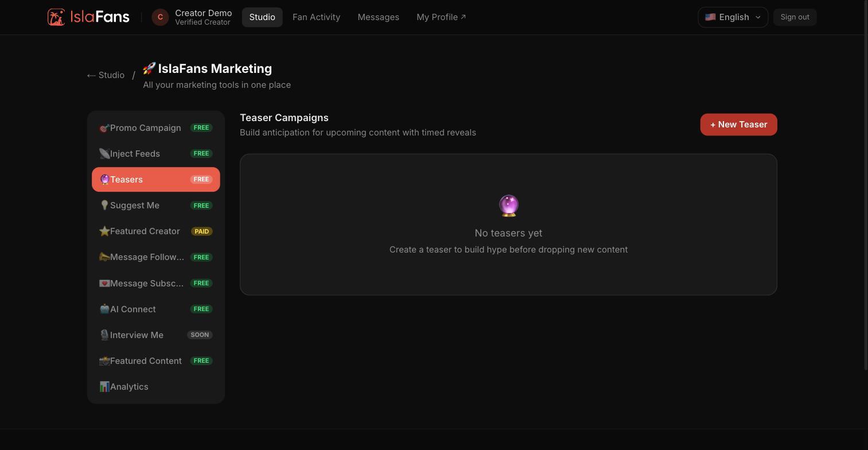This screenshot has height=450, width=868.
Task: Open Featured Content in the sidebar
Action: pyautogui.click(x=156, y=361)
